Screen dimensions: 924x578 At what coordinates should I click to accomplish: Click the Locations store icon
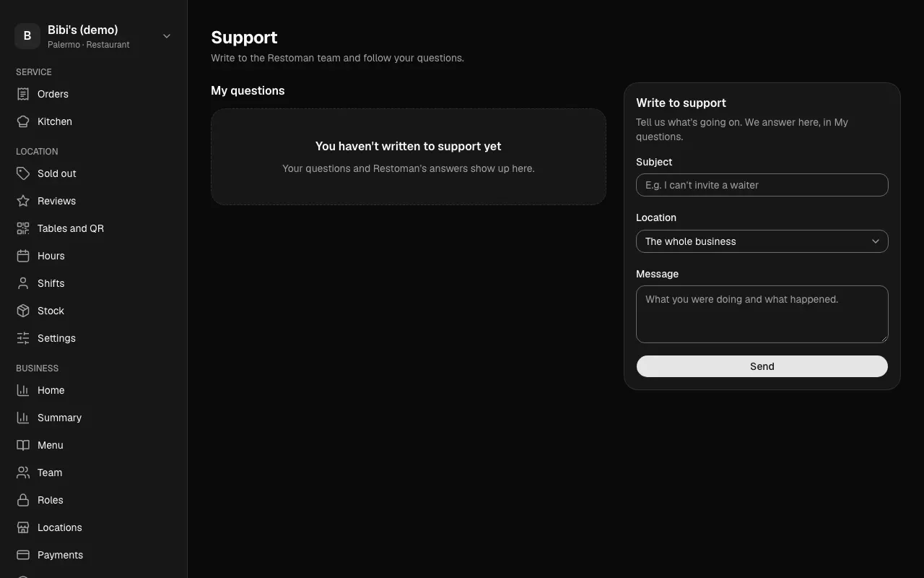(x=23, y=527)
